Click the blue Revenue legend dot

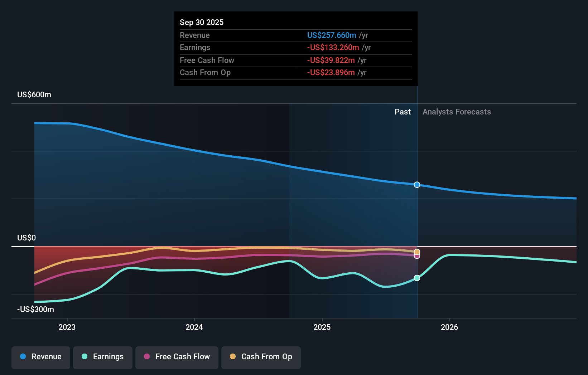pos(23,357)
